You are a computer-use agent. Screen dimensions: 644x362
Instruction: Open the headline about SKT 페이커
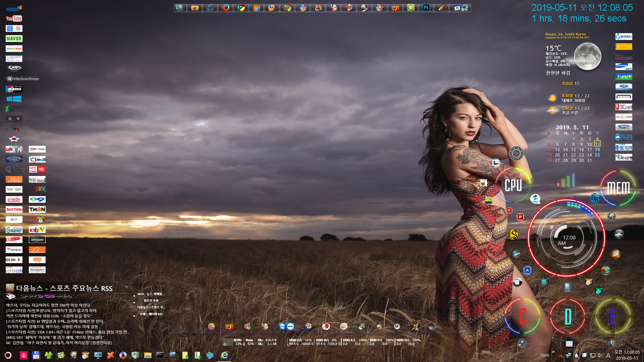coord(55,338)
